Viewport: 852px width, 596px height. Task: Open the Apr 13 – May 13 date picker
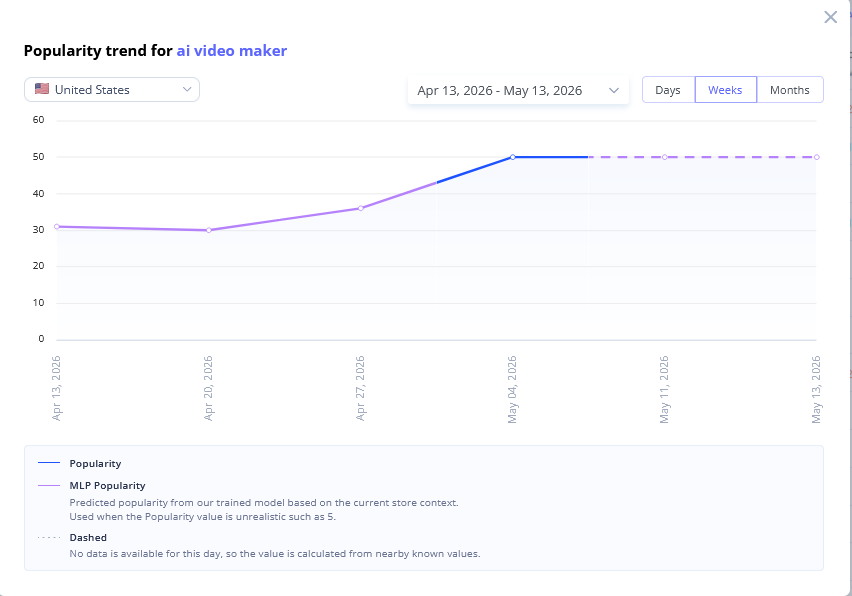tap(518, 90)
